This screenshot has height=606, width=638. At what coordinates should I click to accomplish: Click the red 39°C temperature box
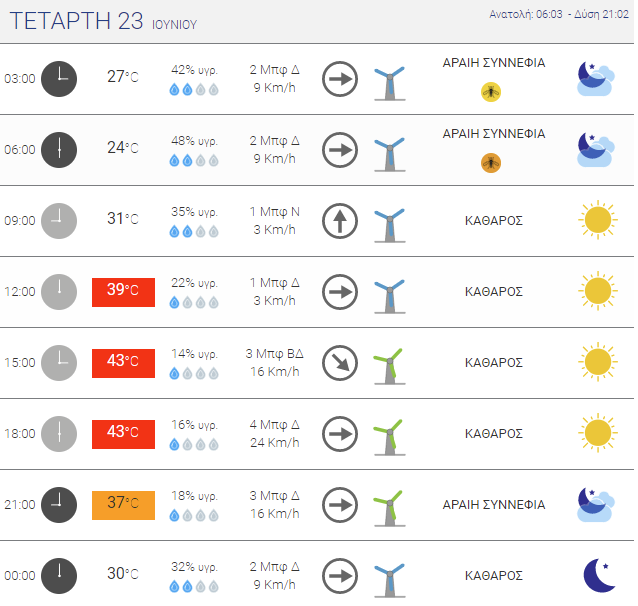click(123, 292)
